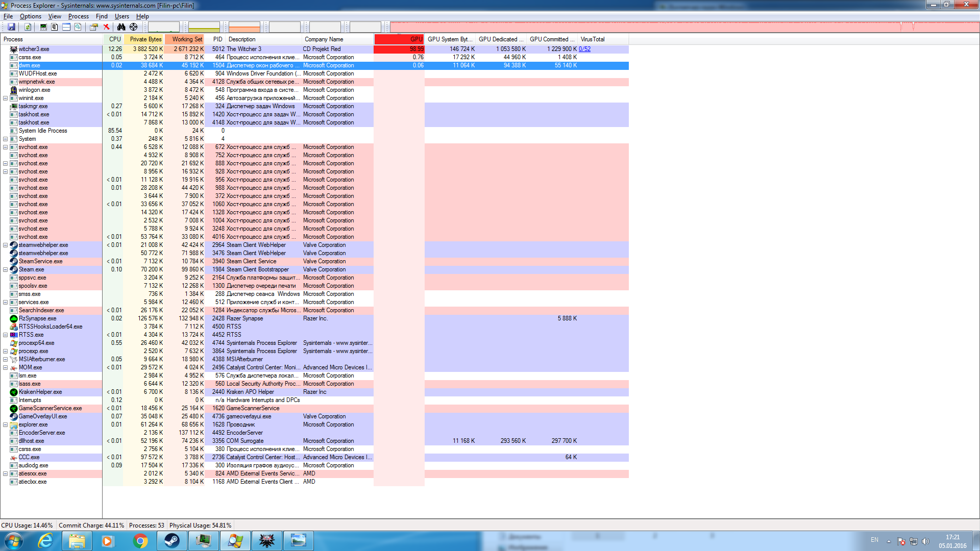Sort by the GPU column header
The image size is (980, 551).
coord(399,39)
